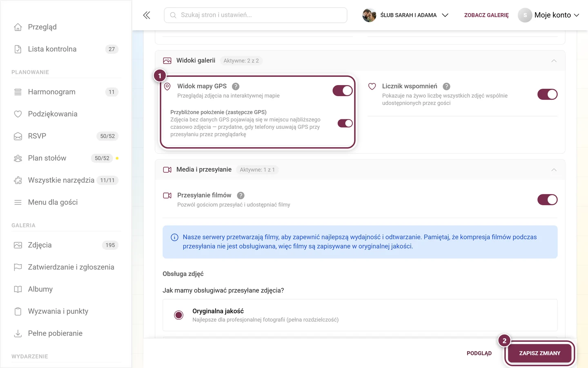588x368 pixels.
Task: Collapse the Media i przesyłanie section
Action: pos(554,170)
